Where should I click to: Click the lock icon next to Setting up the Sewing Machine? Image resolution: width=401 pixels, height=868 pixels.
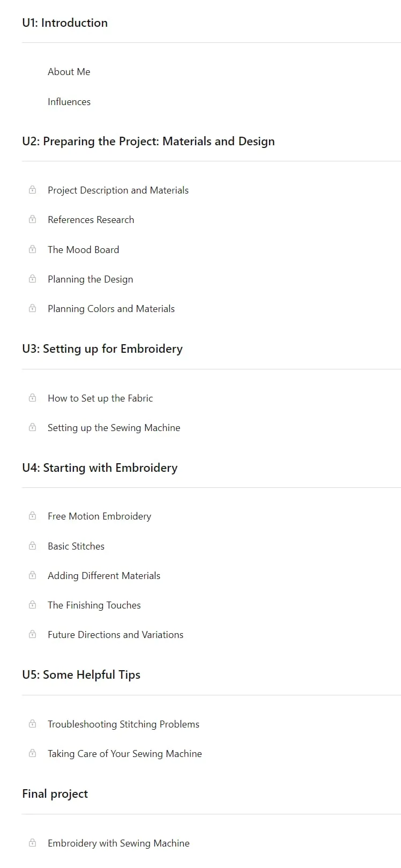[x=32, y=427]
